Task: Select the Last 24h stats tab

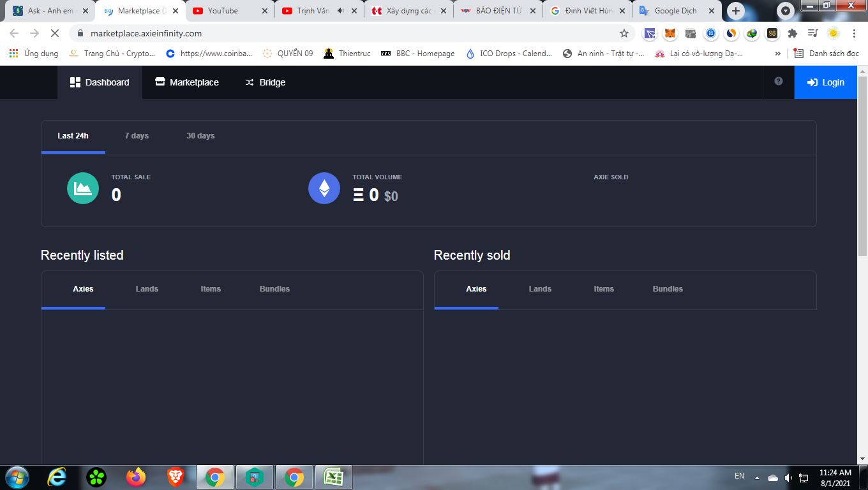Action: coord(73,136)
